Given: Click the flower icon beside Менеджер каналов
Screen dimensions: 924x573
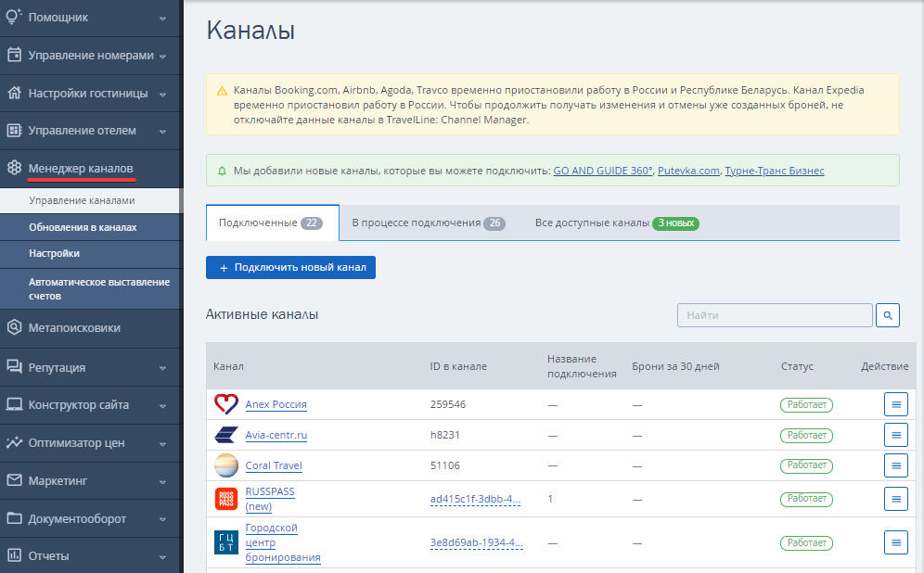Looking at the screenshot, I should (14, 168).
